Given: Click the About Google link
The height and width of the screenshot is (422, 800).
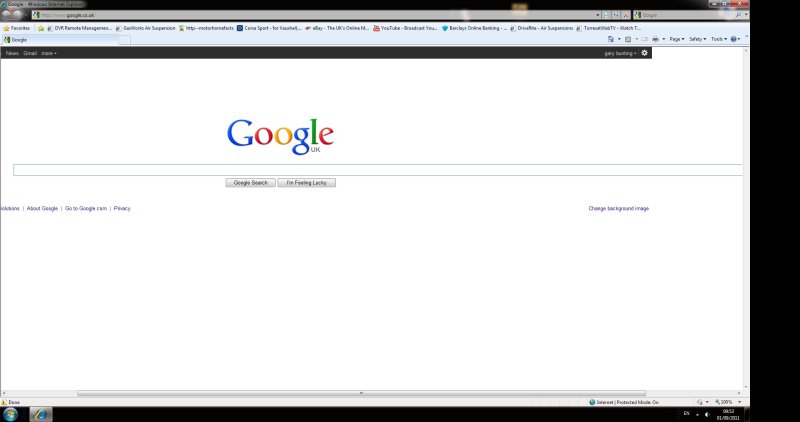Looking at the screenshot, I should tap(42, 208).
